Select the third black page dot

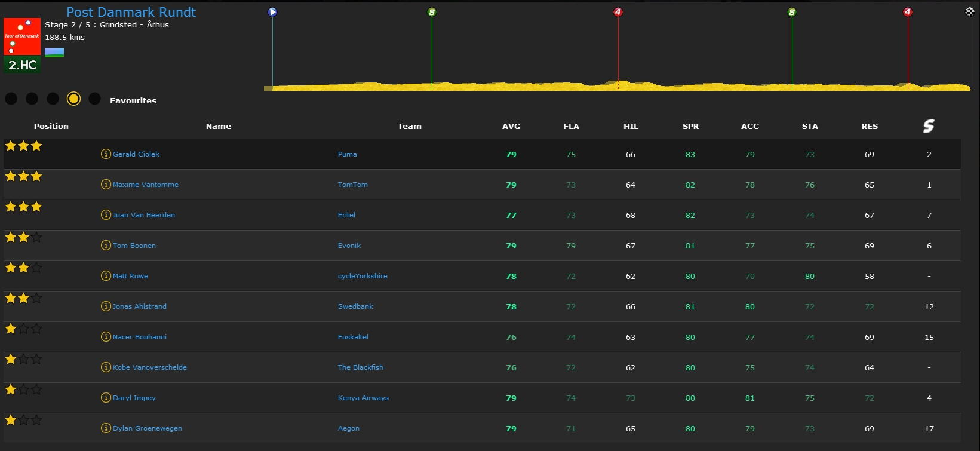[x=53, y=99]
